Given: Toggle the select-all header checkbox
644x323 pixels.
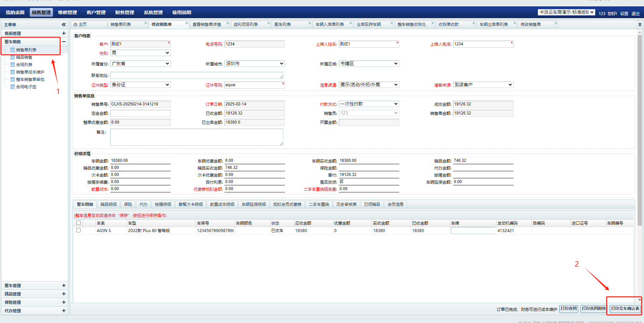Looking at the screenshot, I should pyautogui.click(x=78, y=223).
